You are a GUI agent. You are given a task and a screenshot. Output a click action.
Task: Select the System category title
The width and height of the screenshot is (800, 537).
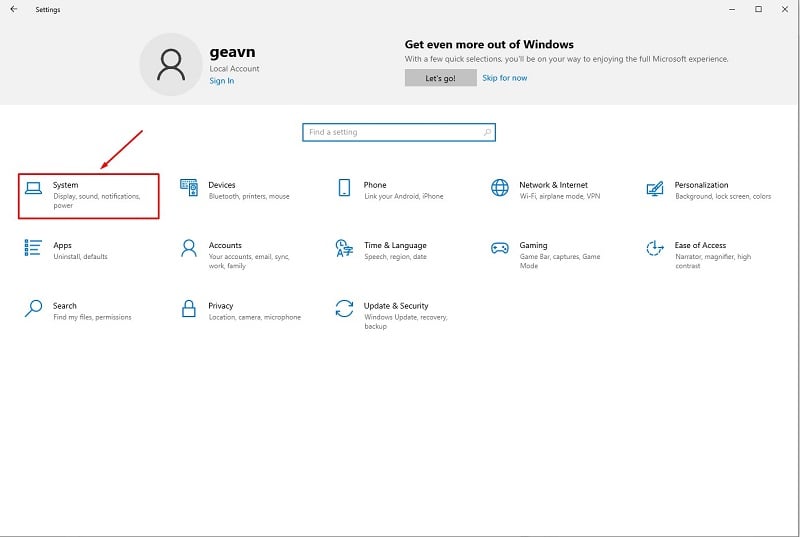coord(65,185)
